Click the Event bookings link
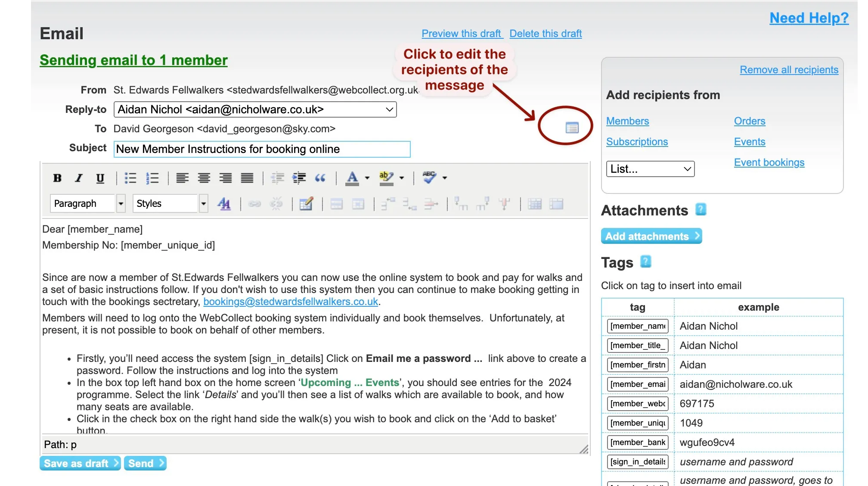 (x=770, y=162)
